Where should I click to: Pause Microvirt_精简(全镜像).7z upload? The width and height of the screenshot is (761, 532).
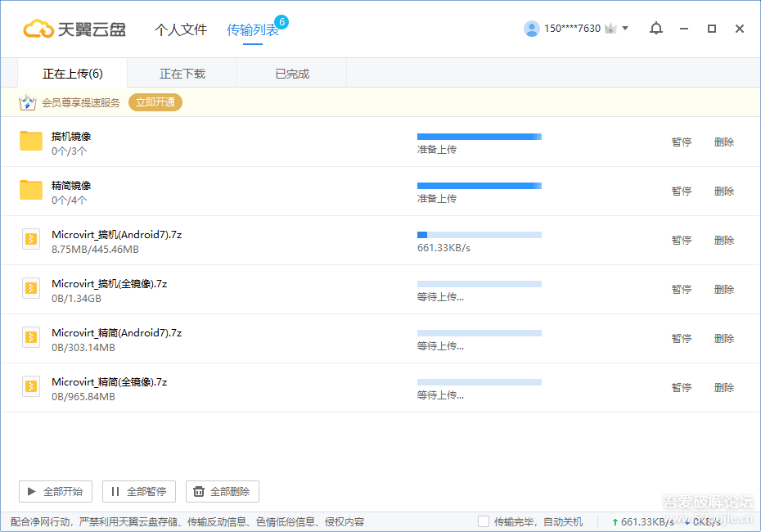pyautogui.click(x=682, y=387)
